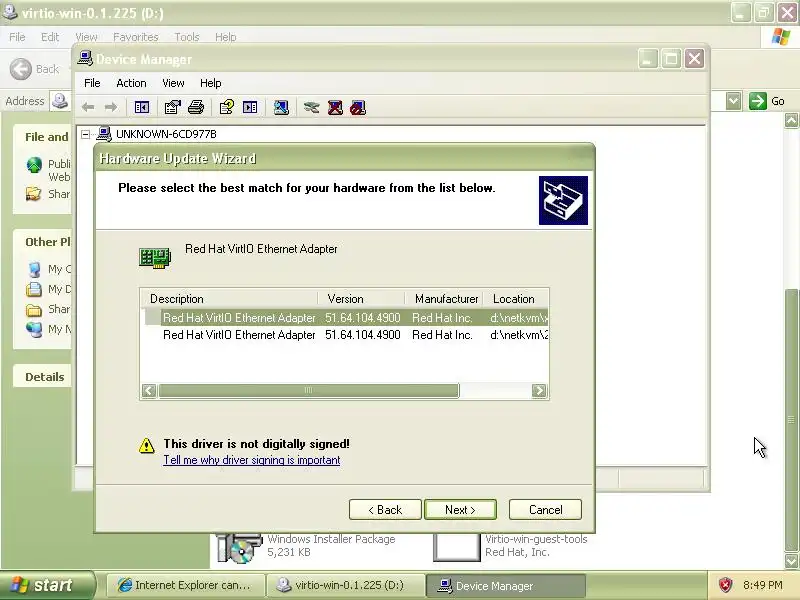800x600 pixels.
Task: Sort by the Description column header
Action: point(229,298)
